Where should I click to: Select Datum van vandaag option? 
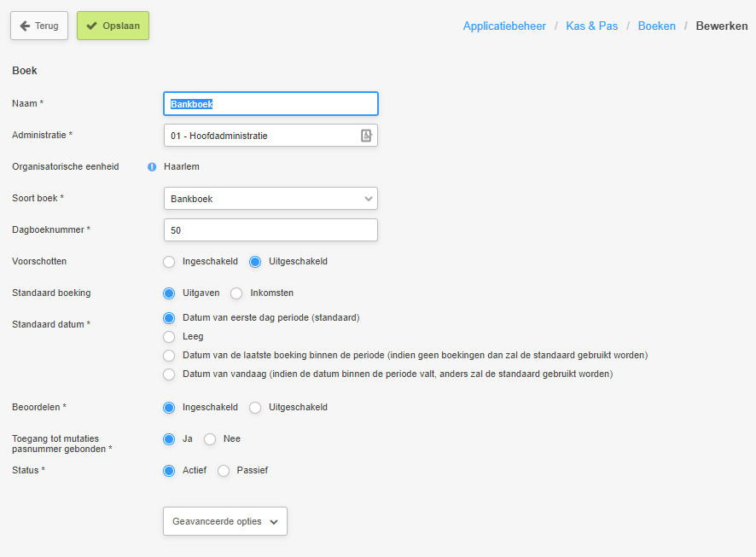pyautogui.click(x=169, y=374)
